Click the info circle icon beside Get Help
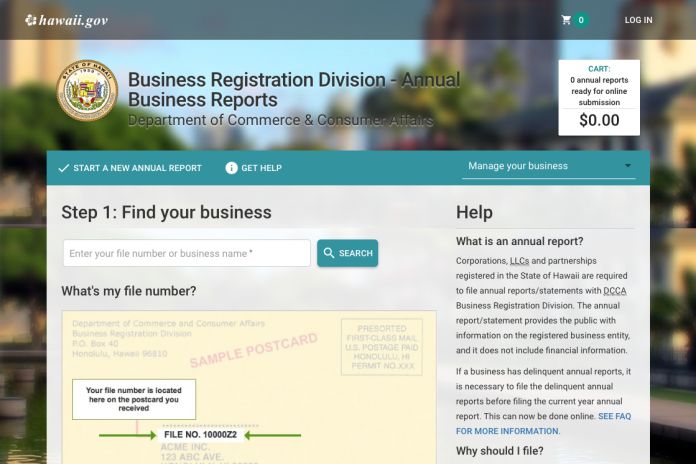 [x=231, y=168]
